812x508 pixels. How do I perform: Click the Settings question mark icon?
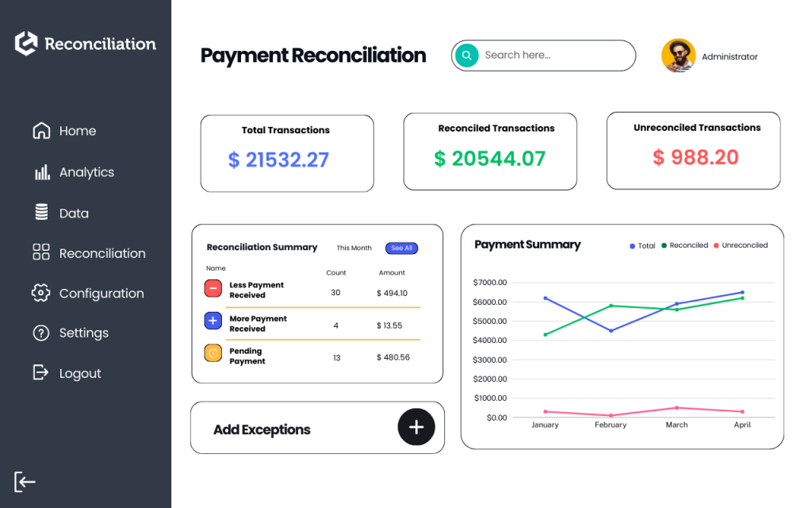point(40,333)
